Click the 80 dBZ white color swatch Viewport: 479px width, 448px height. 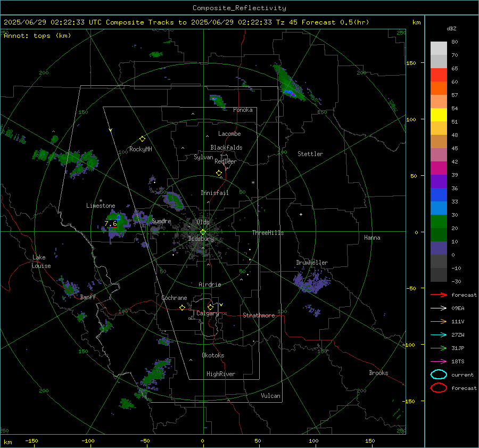pos(439,48)
